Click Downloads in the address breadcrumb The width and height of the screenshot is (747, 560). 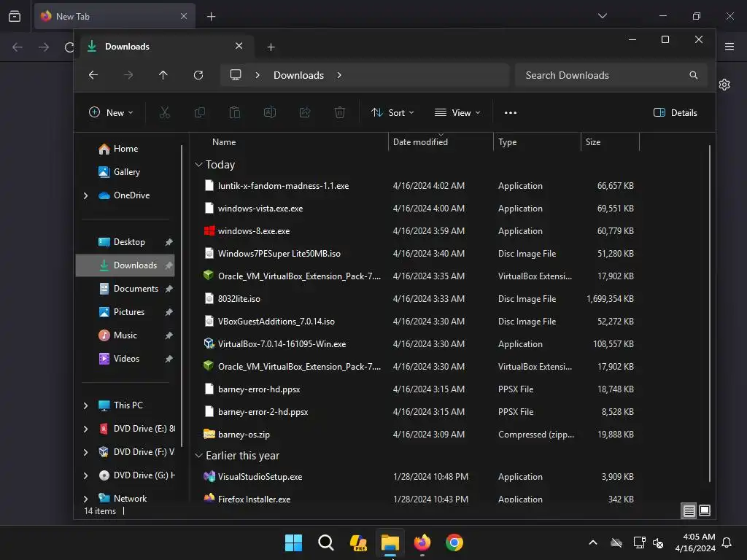pos(298,75)
